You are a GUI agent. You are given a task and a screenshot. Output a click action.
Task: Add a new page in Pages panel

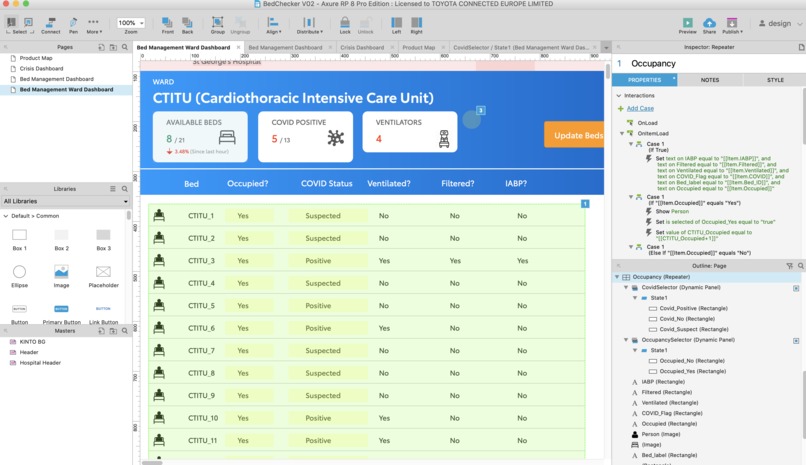pos(101,47)
